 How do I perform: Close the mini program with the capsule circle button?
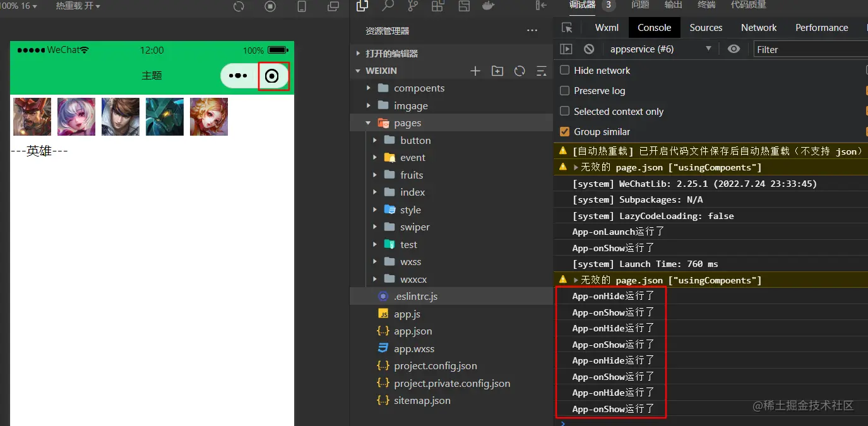pos(272,76)
